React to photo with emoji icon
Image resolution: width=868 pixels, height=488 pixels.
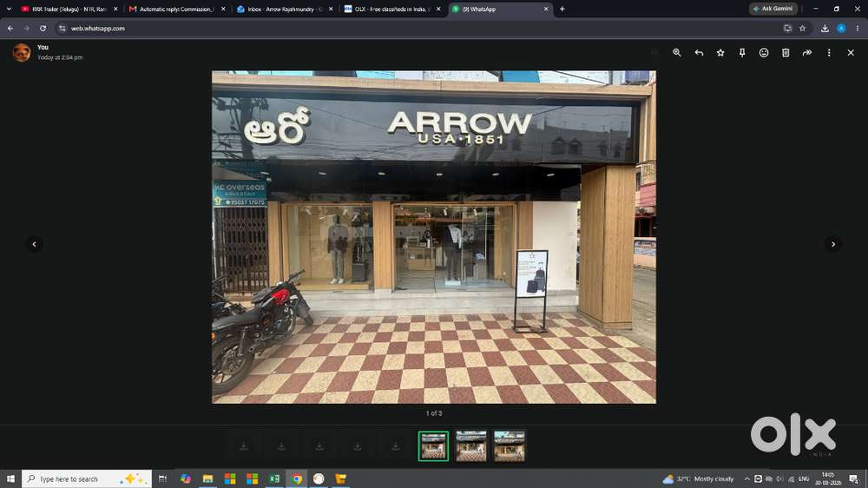tap(763, 53)
